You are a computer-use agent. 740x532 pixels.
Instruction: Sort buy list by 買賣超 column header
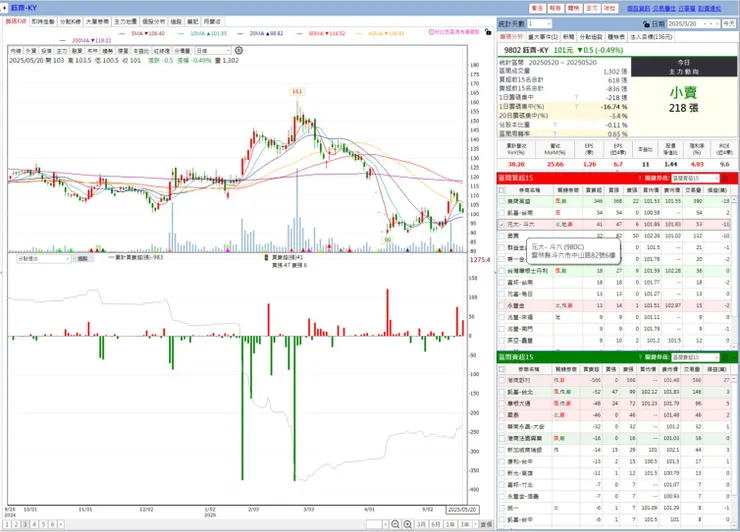coord(593,190)
